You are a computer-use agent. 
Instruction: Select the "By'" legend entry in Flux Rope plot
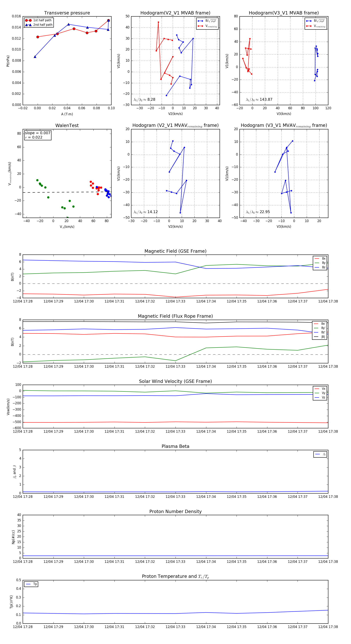click(x=320, y=328)
